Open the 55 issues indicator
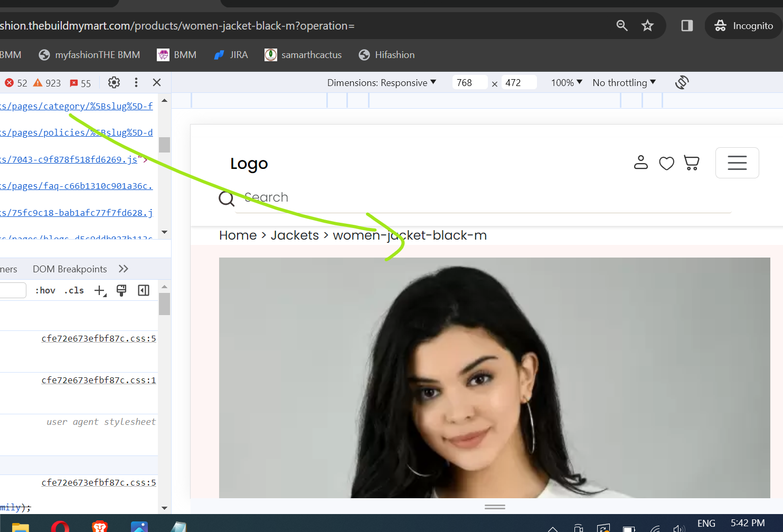 pos(80,83)
